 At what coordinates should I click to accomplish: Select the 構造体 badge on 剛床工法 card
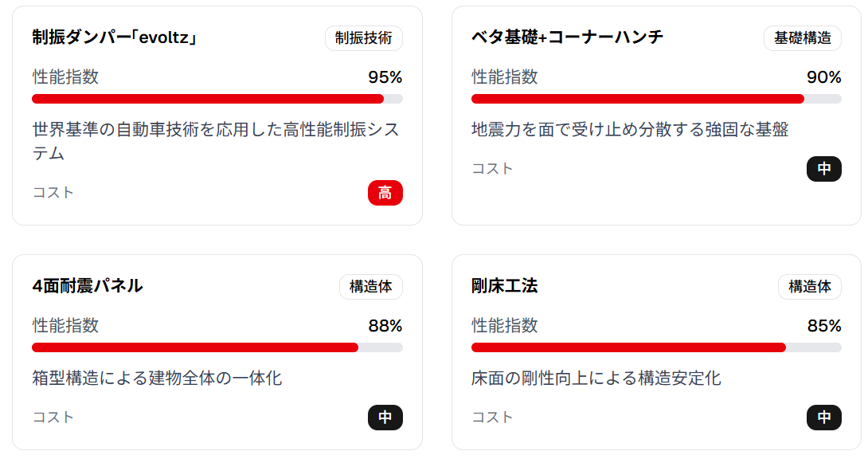[810, 287]
